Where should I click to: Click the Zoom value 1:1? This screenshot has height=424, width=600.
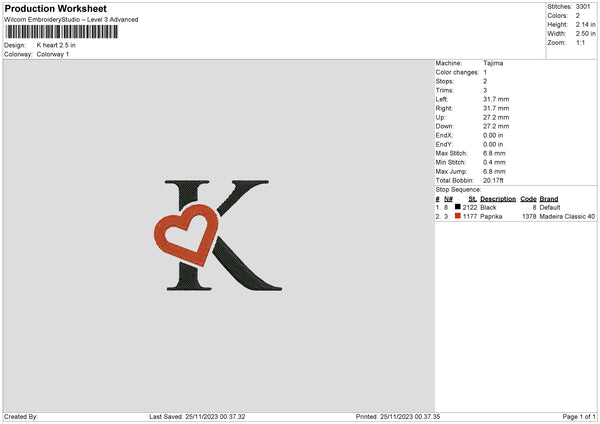pyautogui.click(x=580, y=42)
